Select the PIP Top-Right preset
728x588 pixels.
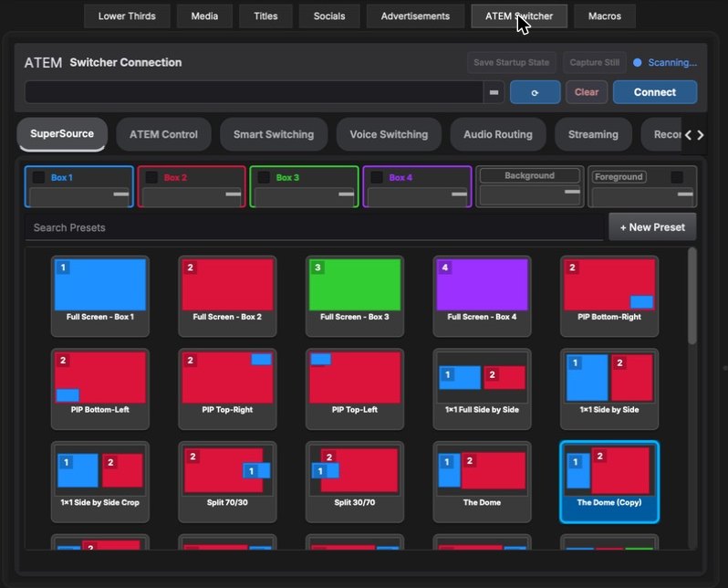click(x=227, y=389)
